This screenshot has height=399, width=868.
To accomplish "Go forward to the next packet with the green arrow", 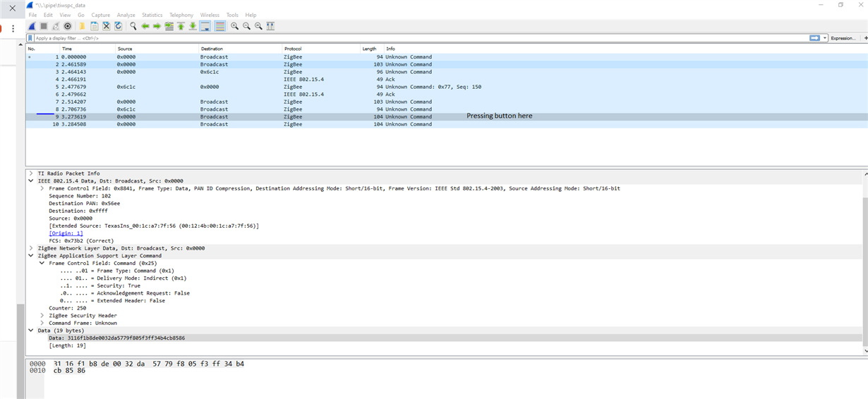I will 157,26.
